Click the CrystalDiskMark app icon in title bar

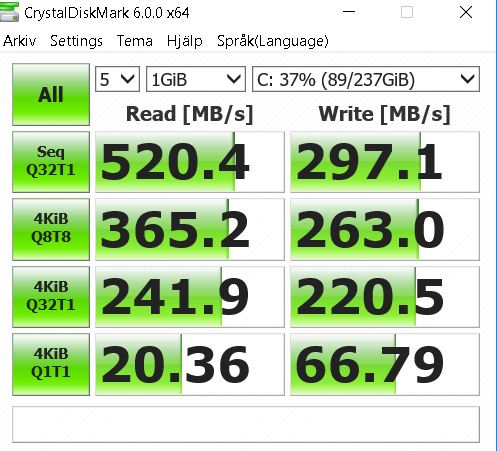(9, 12)
